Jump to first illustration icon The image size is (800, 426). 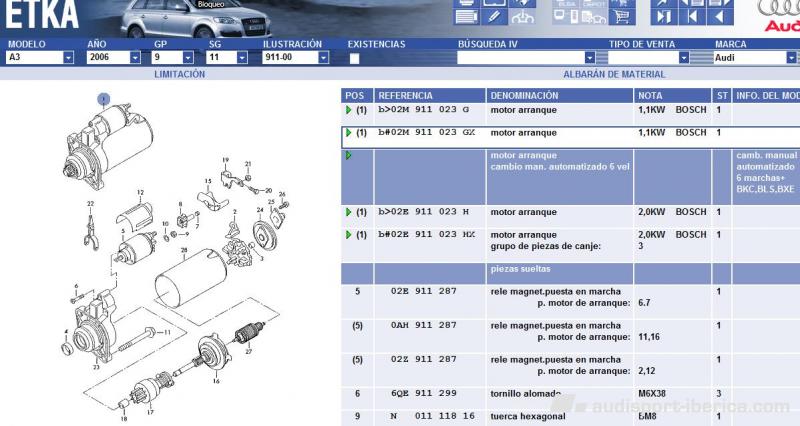(692, 16)
